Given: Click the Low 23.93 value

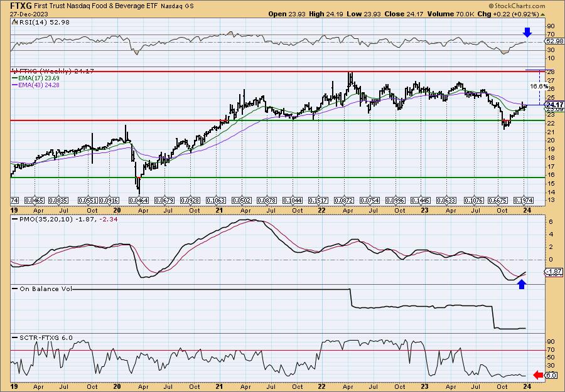Looking at the screenshot, I should (362, 14).
